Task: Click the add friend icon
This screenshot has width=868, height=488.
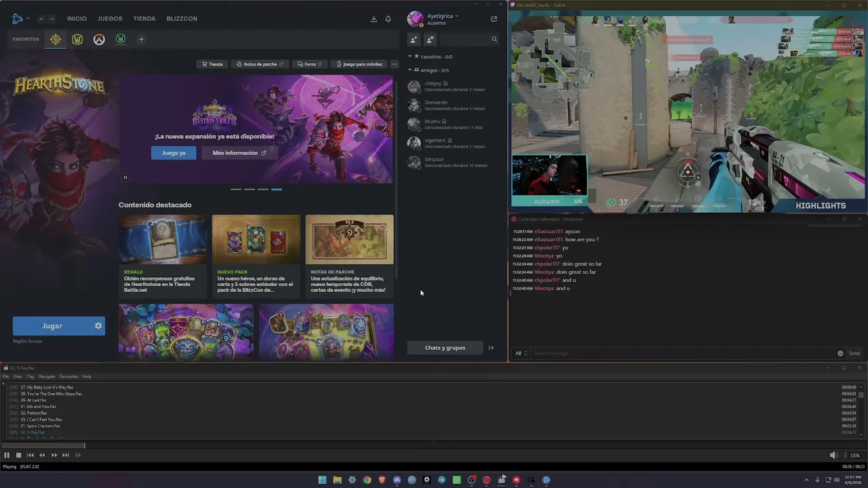Action: point(414,39)
